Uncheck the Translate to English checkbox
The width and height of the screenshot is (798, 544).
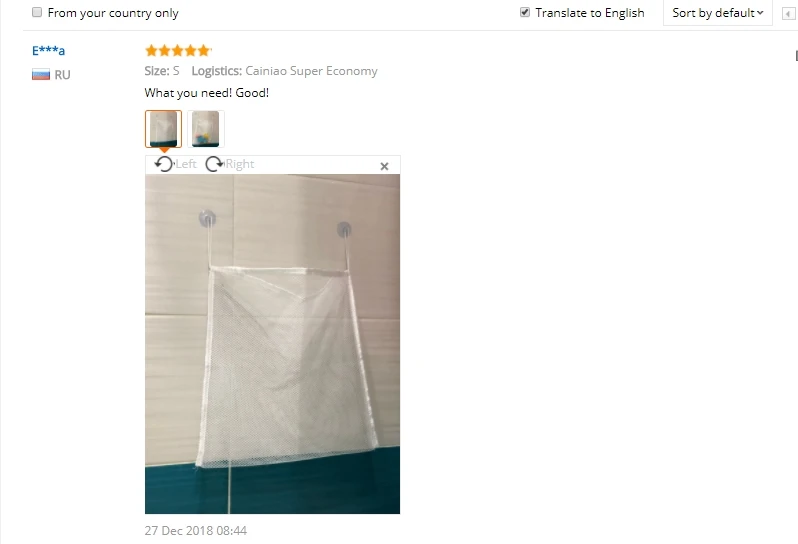(x=525, y=12)
